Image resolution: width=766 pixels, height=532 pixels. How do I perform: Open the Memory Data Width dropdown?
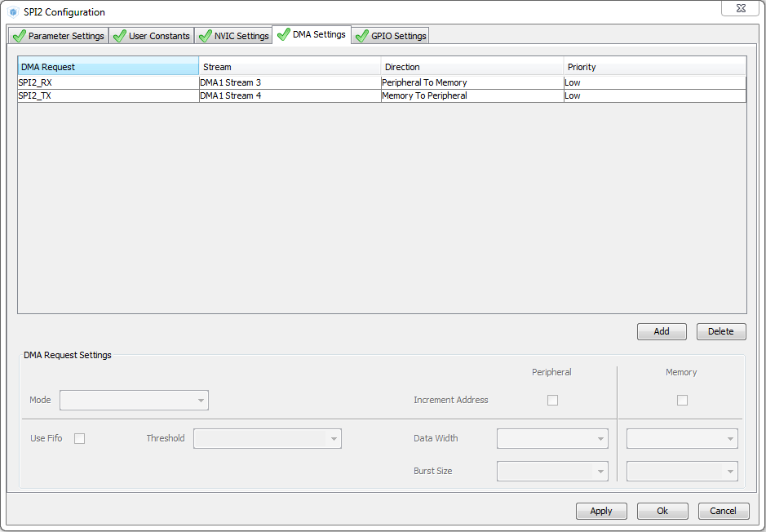(682, 439)
